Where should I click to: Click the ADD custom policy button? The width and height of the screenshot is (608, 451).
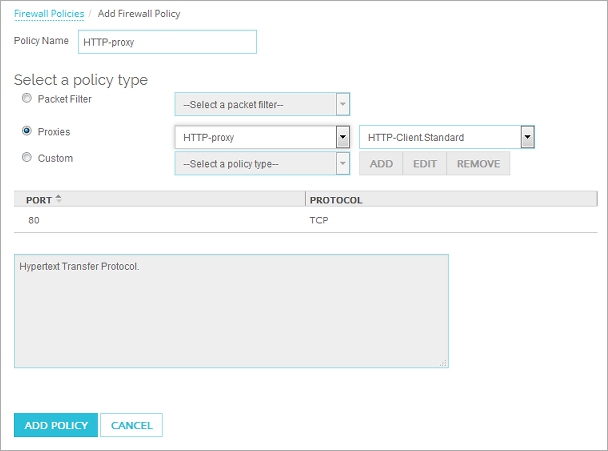click(x=381, y=164)
